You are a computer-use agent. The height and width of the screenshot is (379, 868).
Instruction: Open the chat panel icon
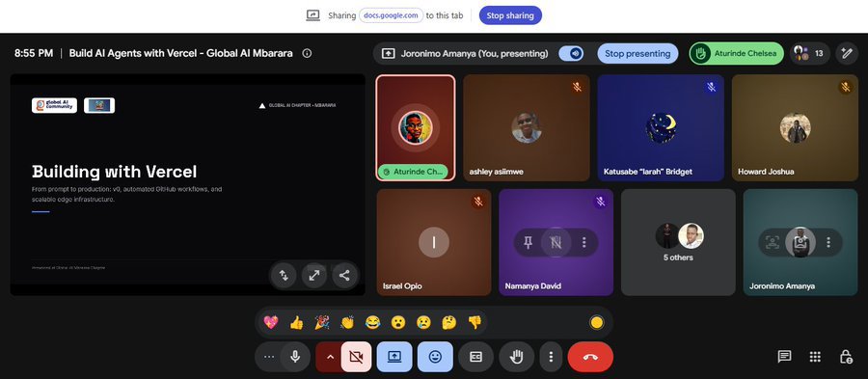[784, 357]
